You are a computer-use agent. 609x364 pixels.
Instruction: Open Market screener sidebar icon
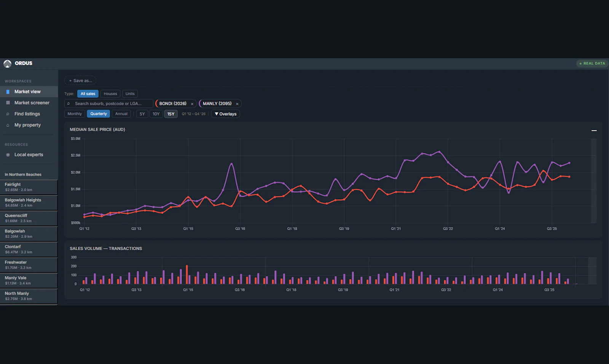pos(8,103)
